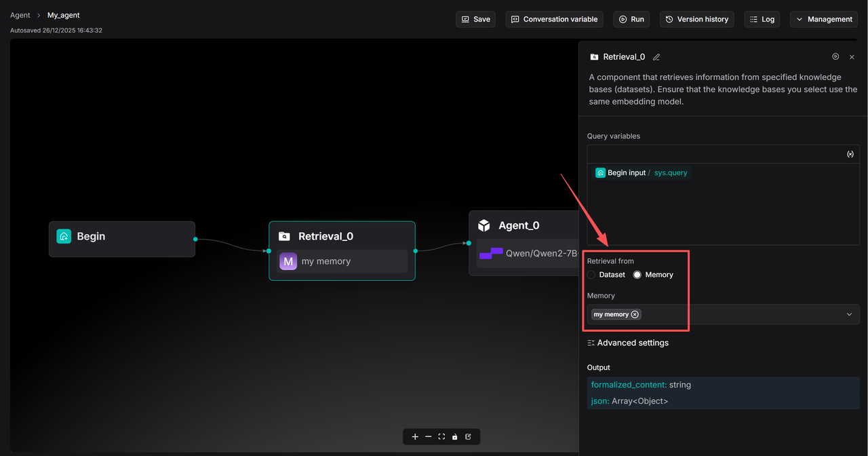
Task: Open Conversation variable settings
Action: tap(554, 19)
